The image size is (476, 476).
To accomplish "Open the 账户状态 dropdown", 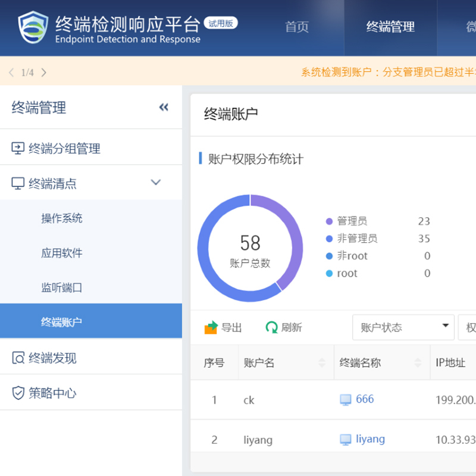I will pyautogui.click(x=403, y=327).
